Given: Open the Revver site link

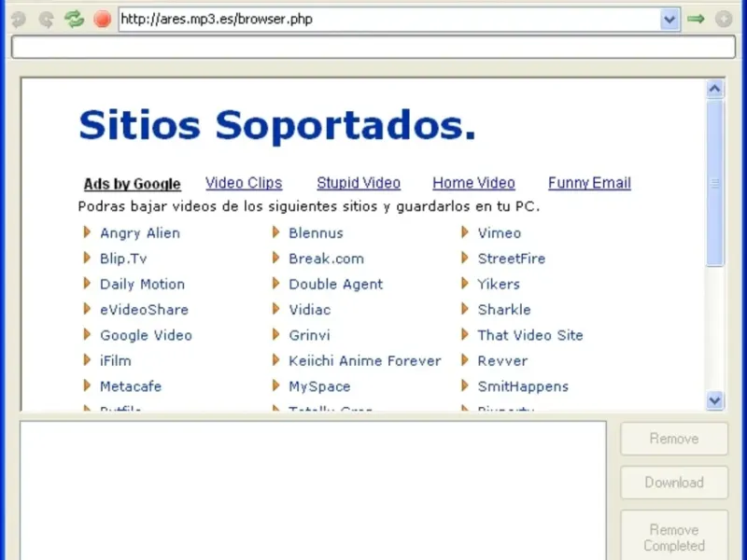Looking at the screenshot, I should tap(502, 361).
